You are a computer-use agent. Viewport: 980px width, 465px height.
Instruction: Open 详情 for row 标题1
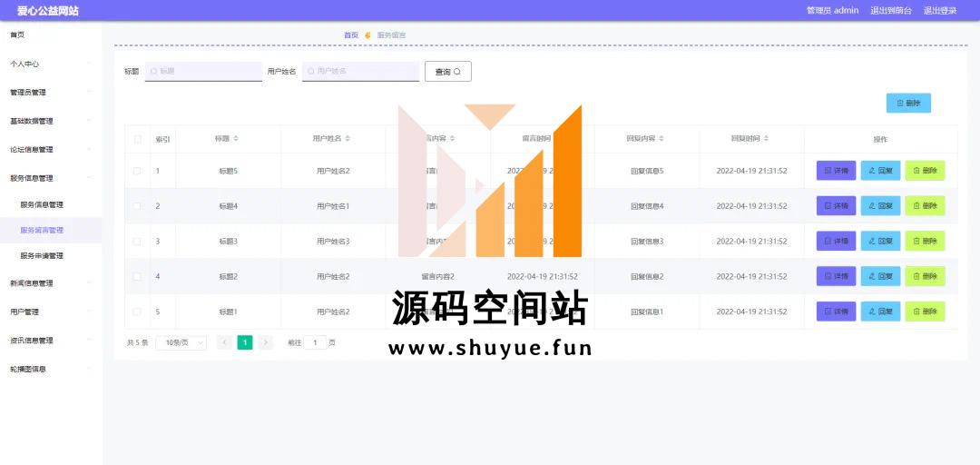[836, 311]
